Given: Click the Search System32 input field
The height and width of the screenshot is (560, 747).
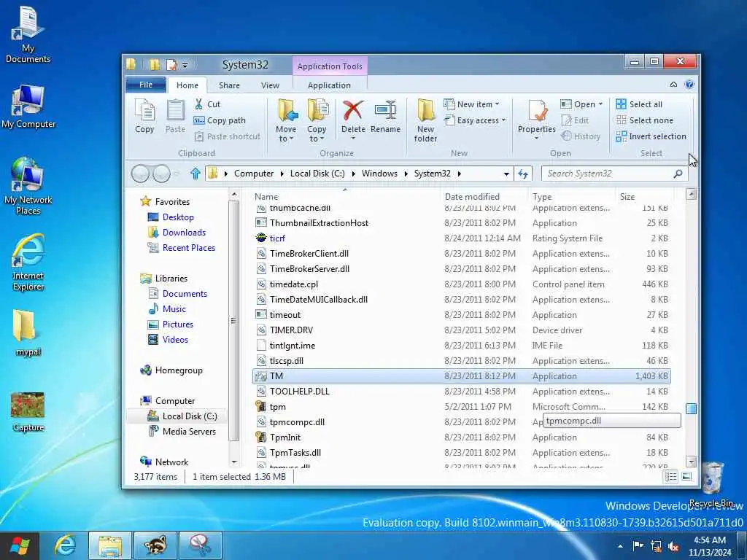Looking at the screenshot, I should [x=614, y=174].
